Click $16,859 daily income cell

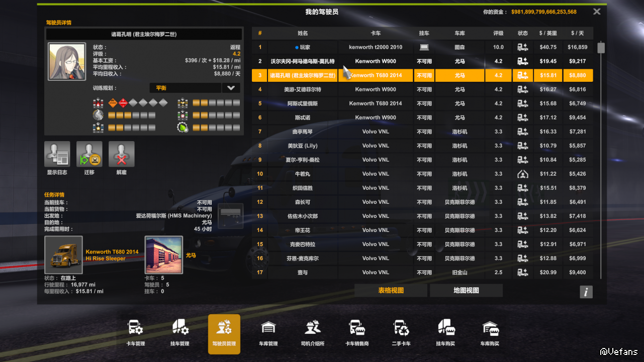click(x=577, y=47)
